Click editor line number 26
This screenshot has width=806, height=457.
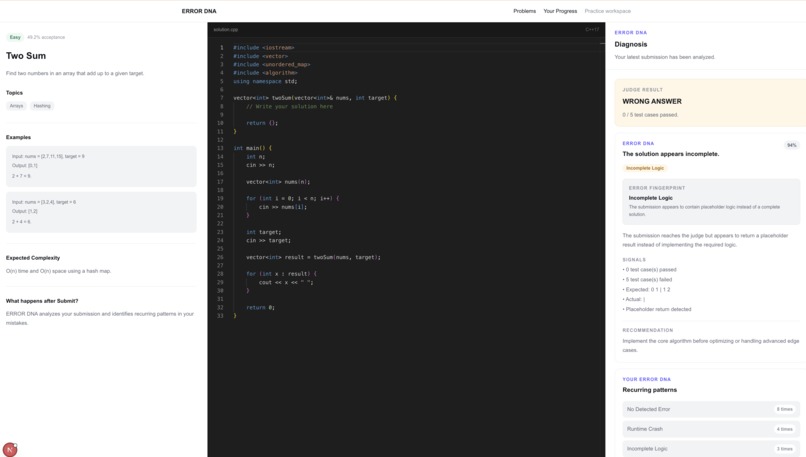pyautogui.click(x=220, y=257)
